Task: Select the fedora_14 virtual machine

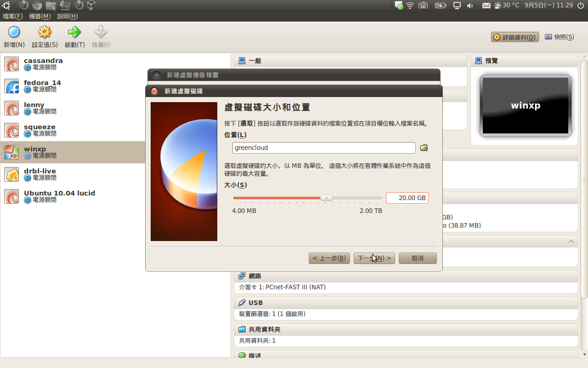Action: pos(42,86)
